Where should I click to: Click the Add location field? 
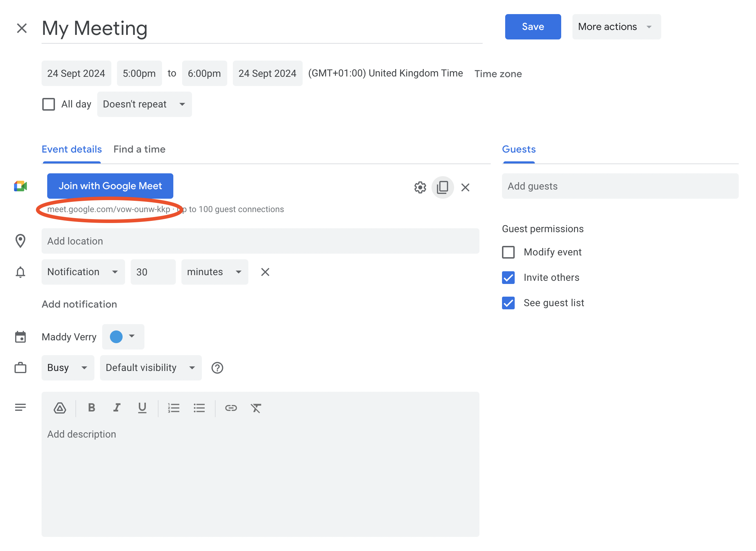click(x=260, y=241)
